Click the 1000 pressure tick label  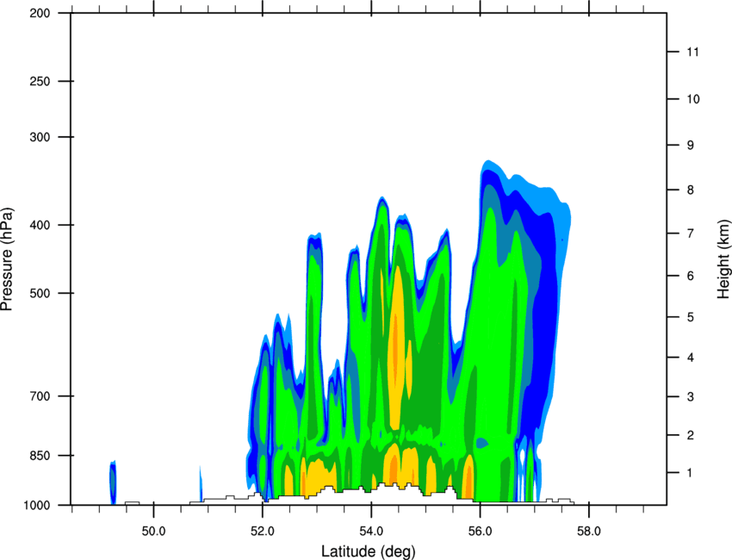[x=37, y=506]
